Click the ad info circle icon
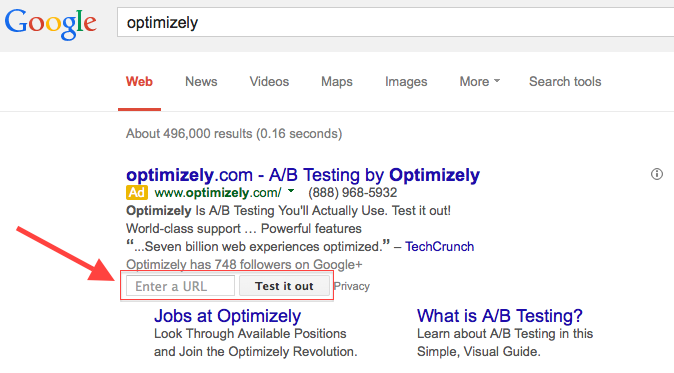Image resolution: width=674 pixels, height=373 pixels. (x=656, y=174)
